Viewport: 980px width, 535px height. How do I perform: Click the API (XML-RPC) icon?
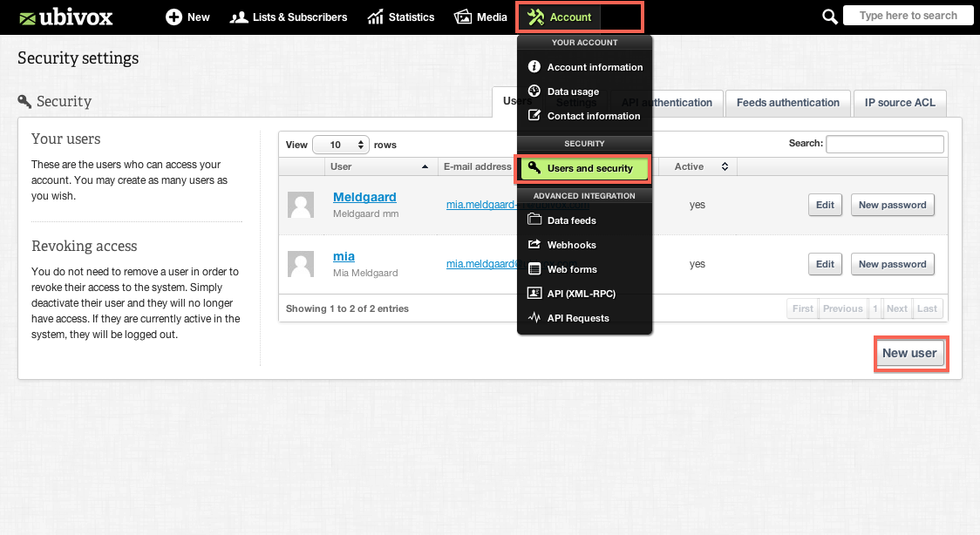click(x=534, y=293)
